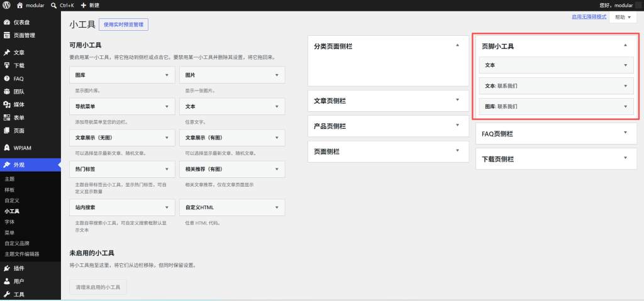Expand the 下载页侧栏 panel
Screen dimensions: 644x301
(625, 158)
